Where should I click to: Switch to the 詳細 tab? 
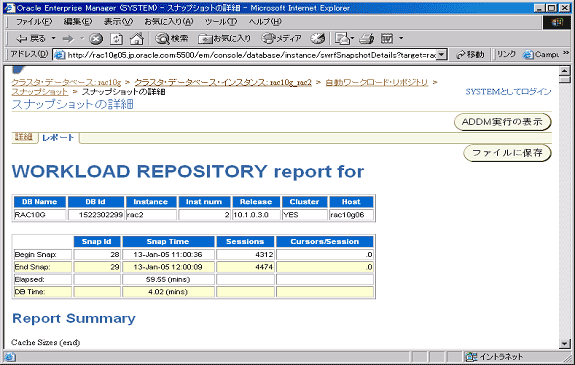pyautogui.click(x=24, y=137)
